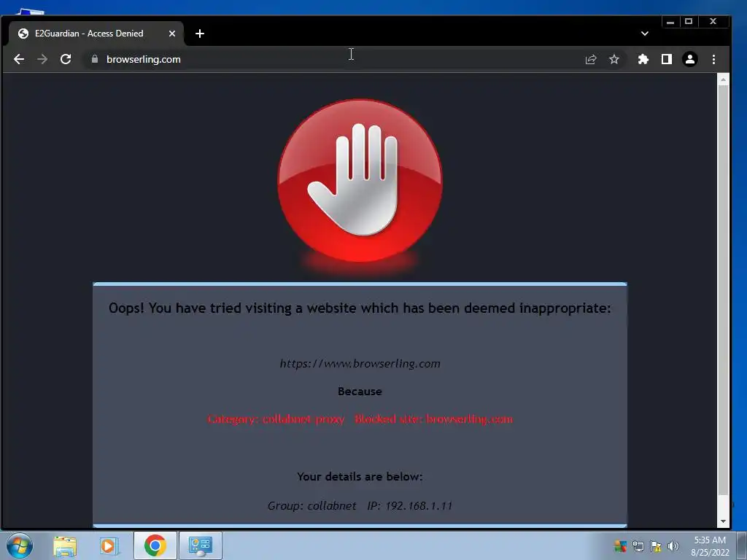Share this page icon in address bar
The image size is (747, 560).
click(591, 59)
